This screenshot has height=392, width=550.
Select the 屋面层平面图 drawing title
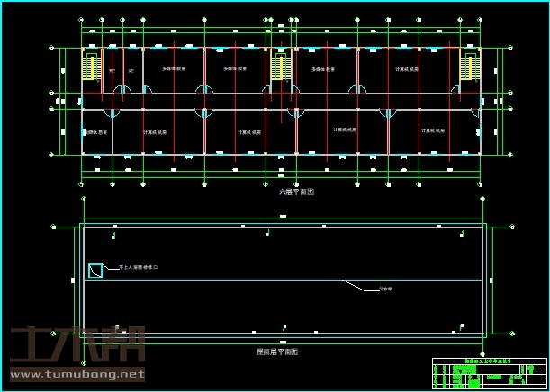pos(277,352)
